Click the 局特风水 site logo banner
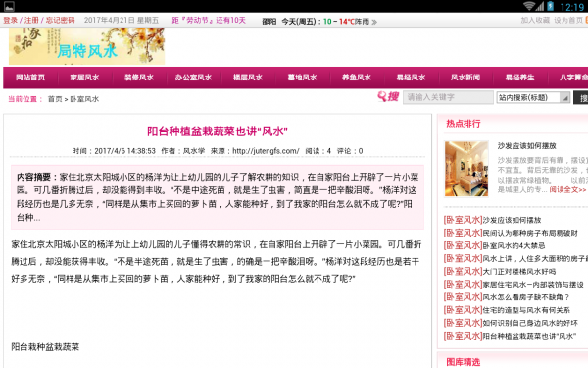The width and height of the screenshot is (588, 368). (x=86, y=47)
